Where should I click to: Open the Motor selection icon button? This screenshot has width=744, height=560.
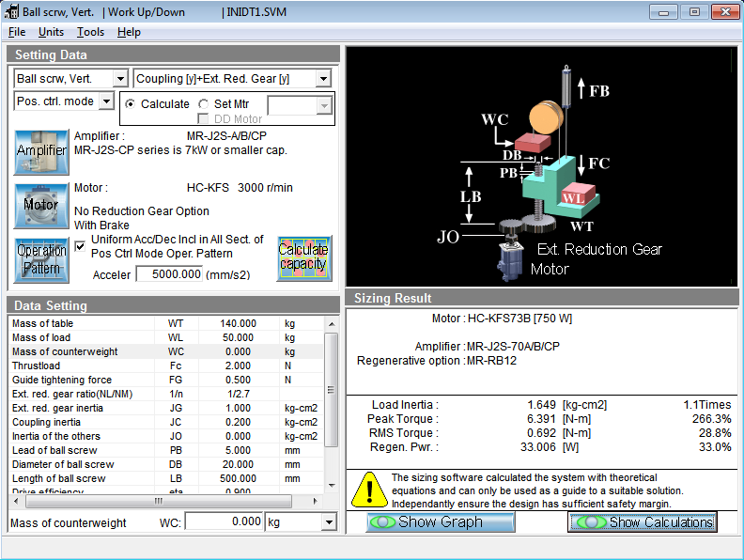click(41, 206)
